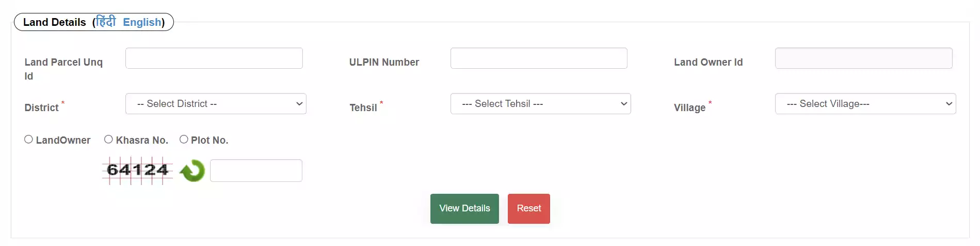Click the Land Owner Id input box
Image resolution: width=980 pixels, height=246 pixels.
(x=864, y=58)
